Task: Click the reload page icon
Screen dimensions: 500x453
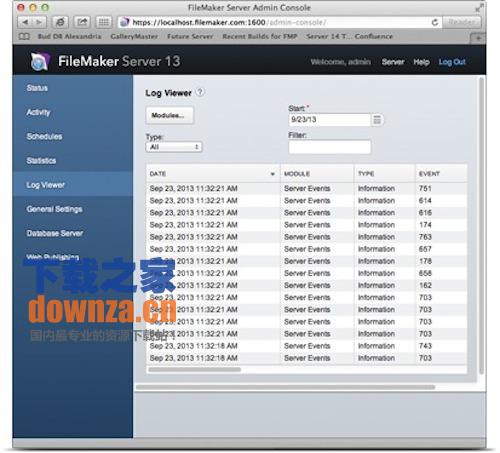Action: point(435,22)
